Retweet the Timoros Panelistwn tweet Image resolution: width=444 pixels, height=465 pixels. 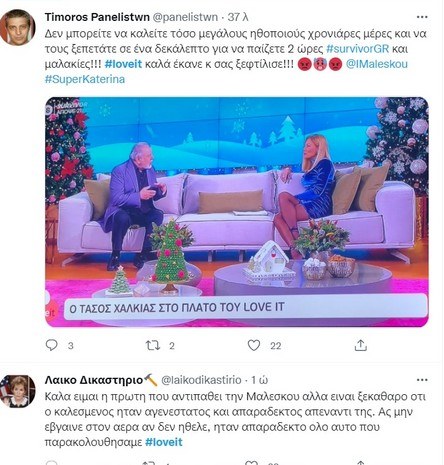pyautogui.click(x=153, y=345)
